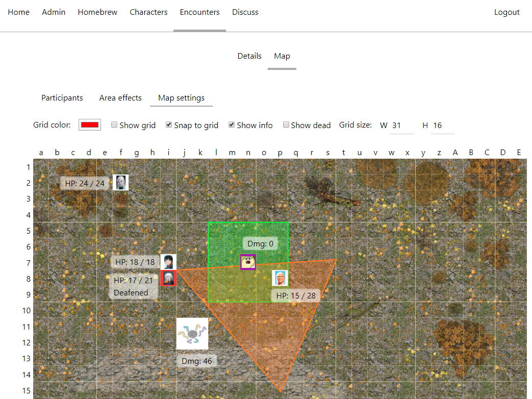
Task: Select the purple-bordered yellow creature token
Action: pos(248,262)
